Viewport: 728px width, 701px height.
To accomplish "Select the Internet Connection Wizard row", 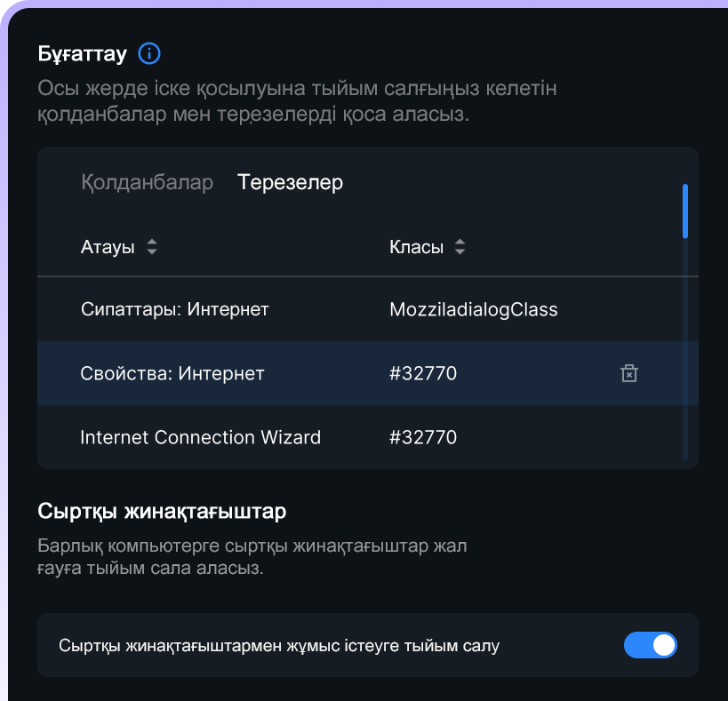I will pos(368,437).
